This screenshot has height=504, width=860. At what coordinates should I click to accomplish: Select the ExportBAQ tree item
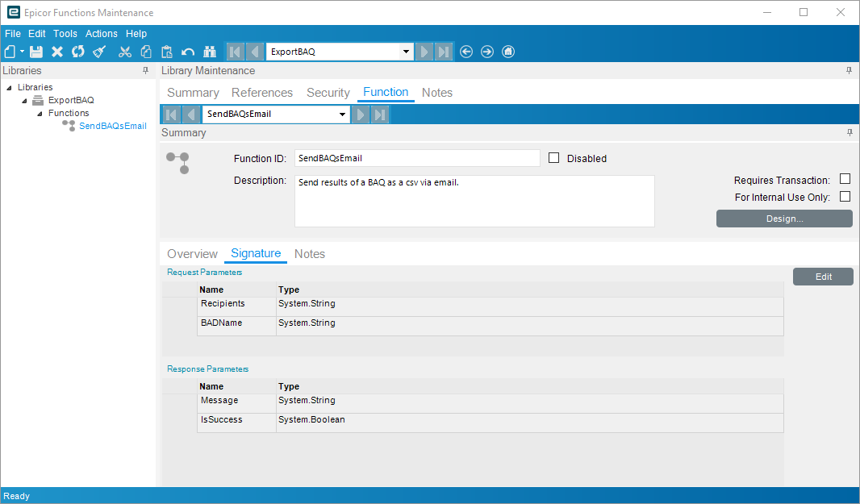click(x=71, y=100)
